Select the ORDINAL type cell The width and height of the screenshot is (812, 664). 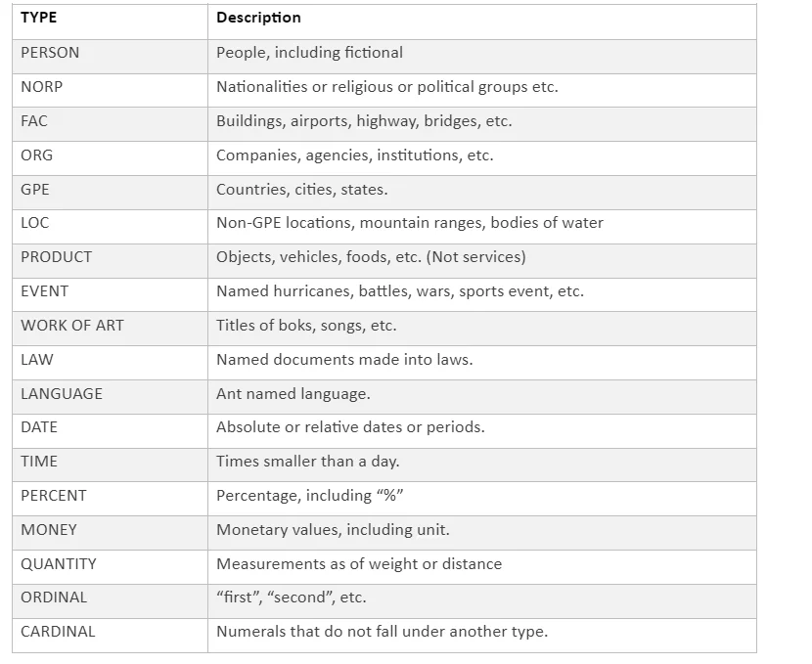pos(54,598)
